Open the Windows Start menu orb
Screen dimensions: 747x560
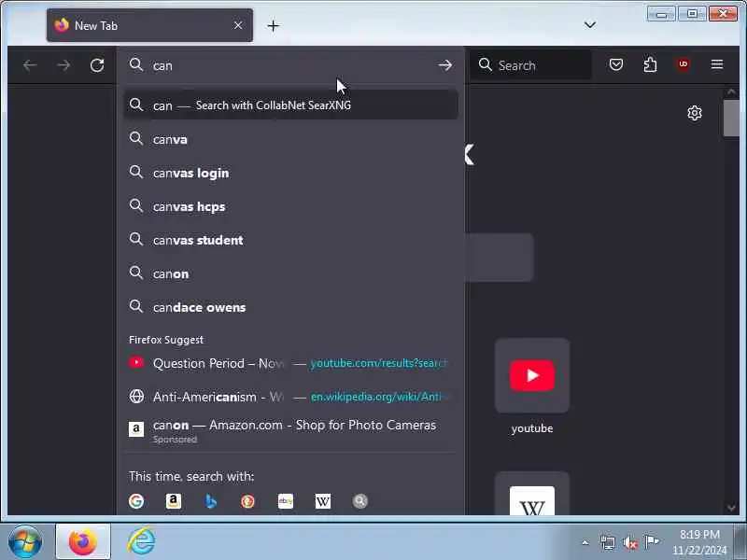[x=25, y=542]
